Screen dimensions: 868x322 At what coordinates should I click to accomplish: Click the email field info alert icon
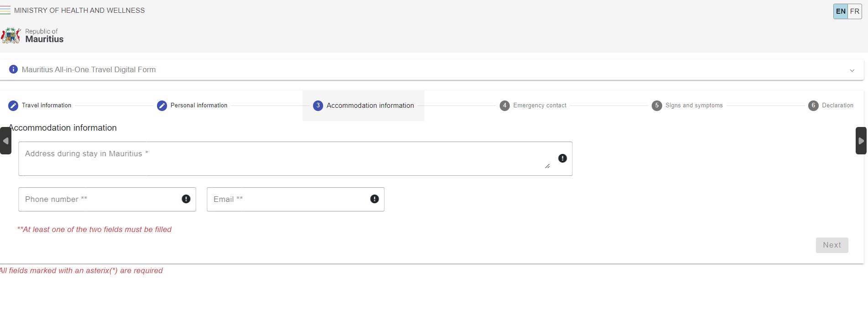point(374,199)
